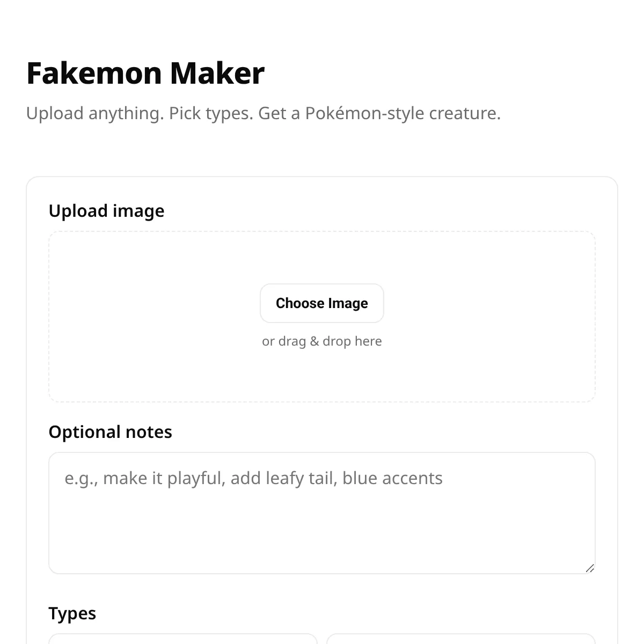Click the 'Upload image' label
The image size is (644, 644).
(x=106, y=211)
